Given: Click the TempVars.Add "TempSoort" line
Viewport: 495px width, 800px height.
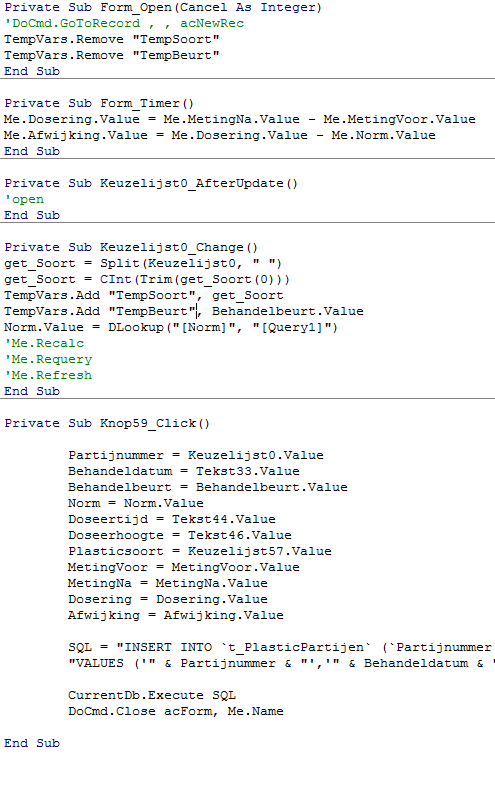Looking at the screenshot, I should (x=143, y=295).
